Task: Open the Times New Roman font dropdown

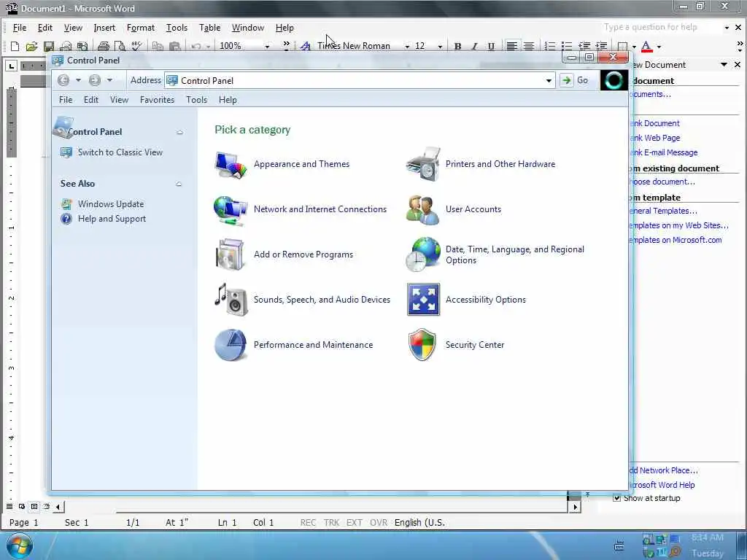Action: coord(407,46)
